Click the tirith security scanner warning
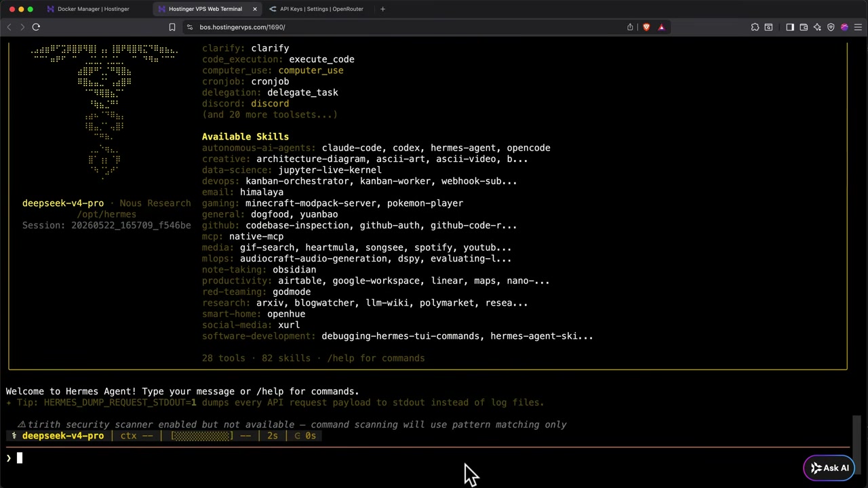This screenshot has height=488, width=868. (x=292, y=424)
